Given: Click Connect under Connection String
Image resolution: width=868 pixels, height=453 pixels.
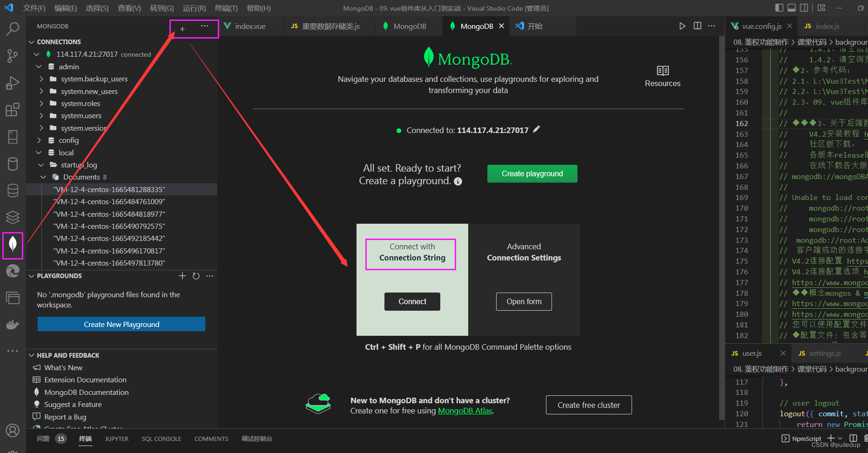Looking at the screenshot, I should point(412,301).
